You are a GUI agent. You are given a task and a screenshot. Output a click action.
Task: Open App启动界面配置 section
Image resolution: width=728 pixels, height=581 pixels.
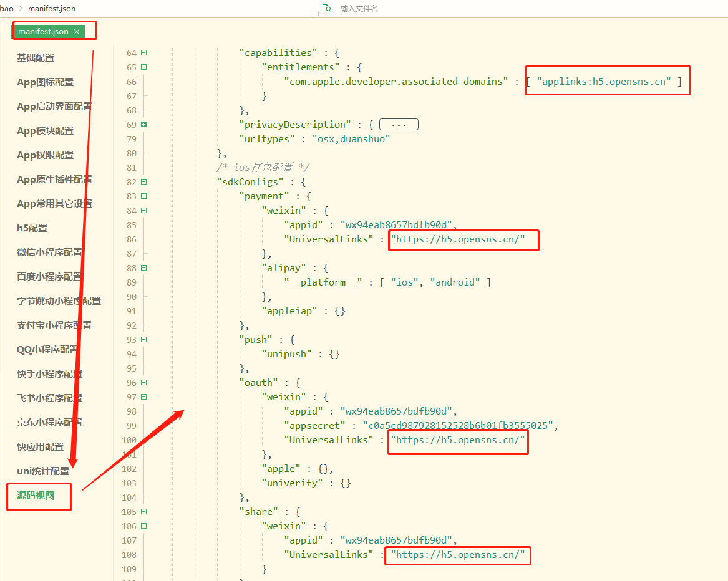click(x=55, y=106)
